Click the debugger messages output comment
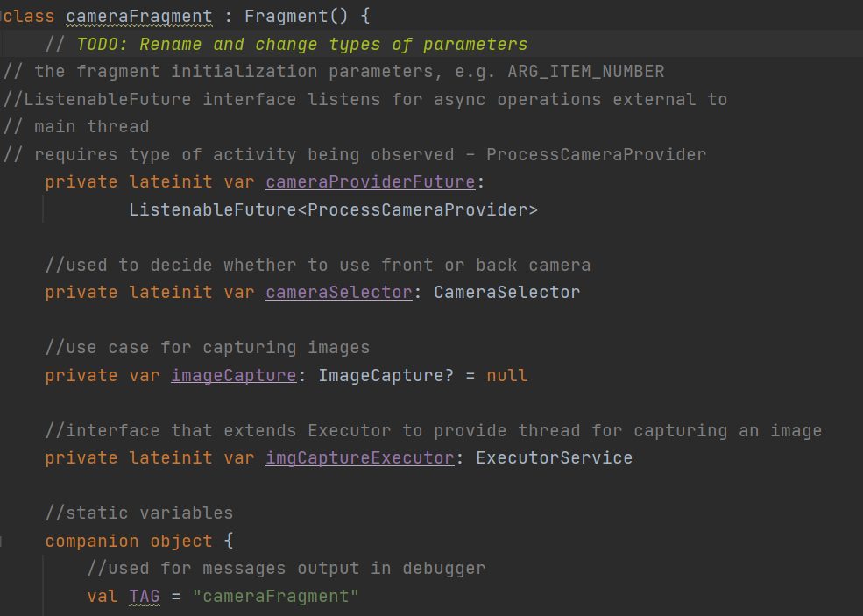863x616 pixels. (x=286, y=568)
